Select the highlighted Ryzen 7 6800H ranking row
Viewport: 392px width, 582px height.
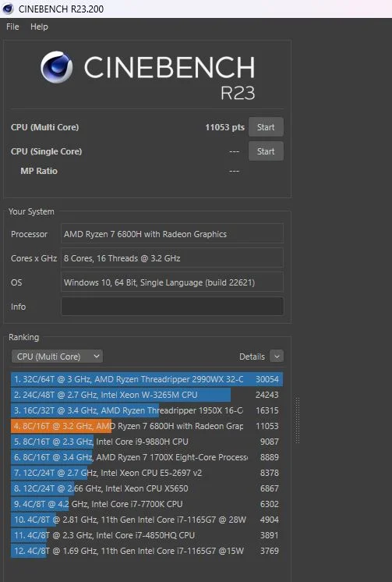[147, 426]
